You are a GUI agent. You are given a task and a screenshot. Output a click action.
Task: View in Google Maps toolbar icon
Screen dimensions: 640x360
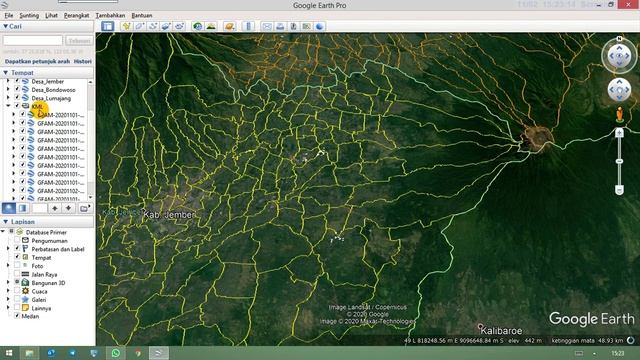[x=306, y=26]
